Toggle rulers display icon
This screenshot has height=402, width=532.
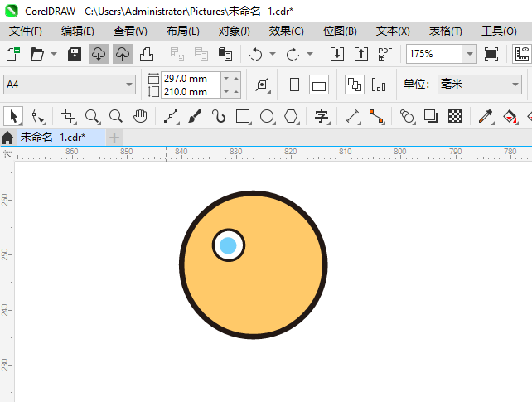[x=522, y=54]
